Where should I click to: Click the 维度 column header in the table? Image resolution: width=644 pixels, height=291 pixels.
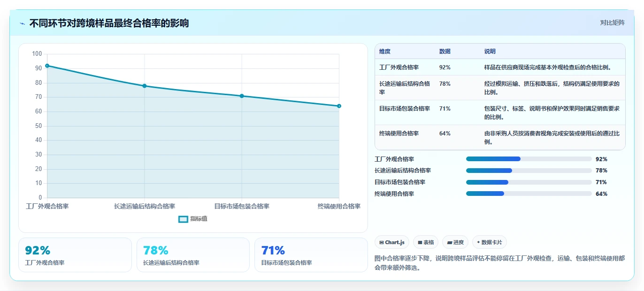(385, 52)
